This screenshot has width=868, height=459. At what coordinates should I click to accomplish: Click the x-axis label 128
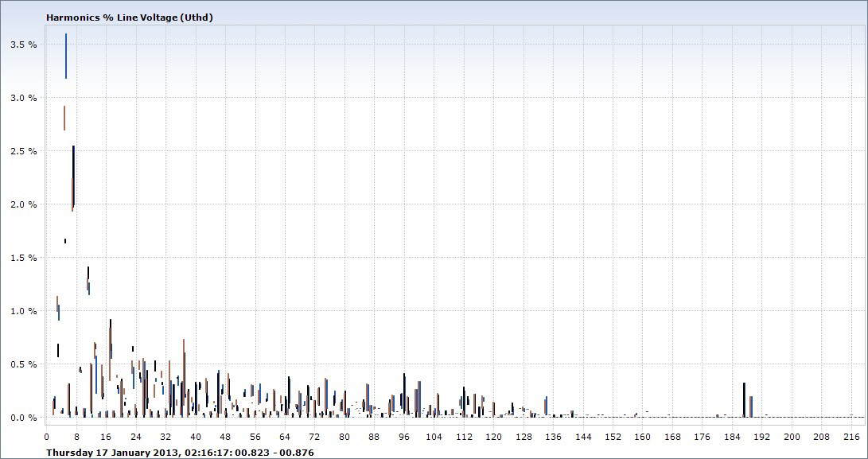pyautogui.click(x=524, y=437)
